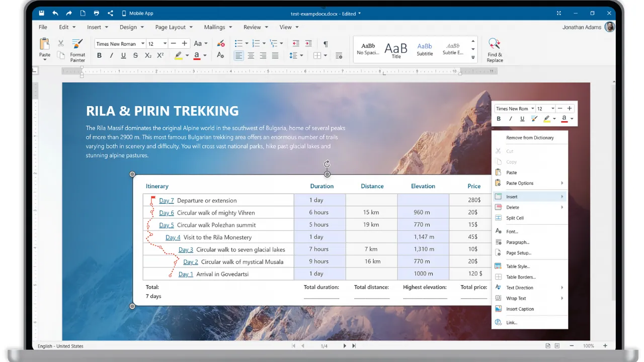
Task: Click English - United States language indicator
Action: point(60,346)
